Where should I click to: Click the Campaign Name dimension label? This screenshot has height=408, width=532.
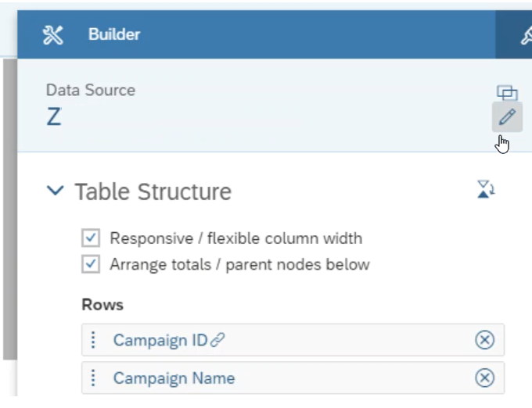click(174, 378)
